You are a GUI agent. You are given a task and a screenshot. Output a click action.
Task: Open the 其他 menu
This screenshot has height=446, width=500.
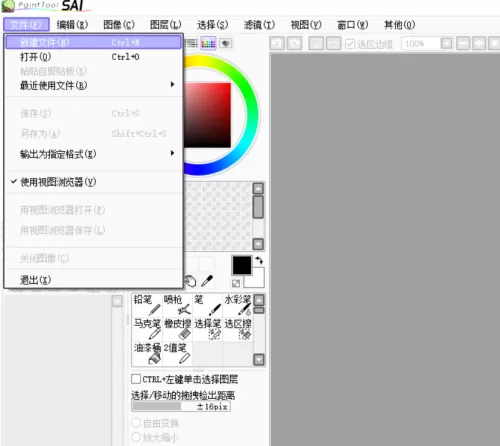point(399,25)
